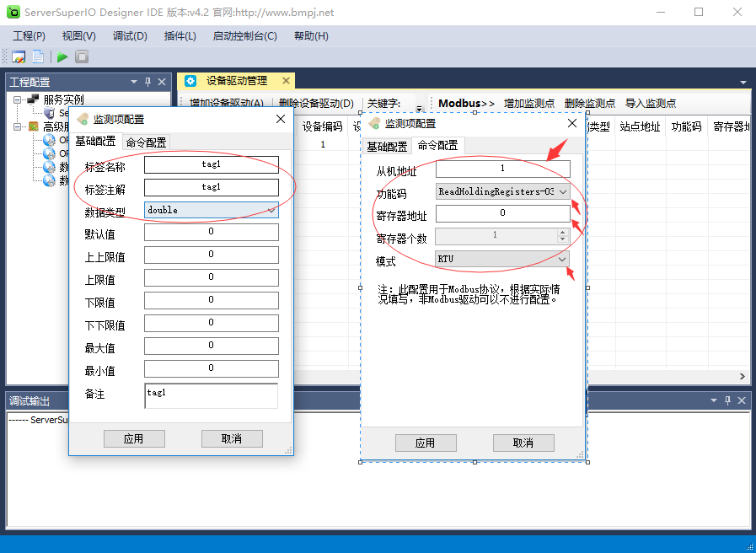Open the 功能码 ReadHoldingRegisters dropdown
The image size is (756, 553).
click(563, 192)
